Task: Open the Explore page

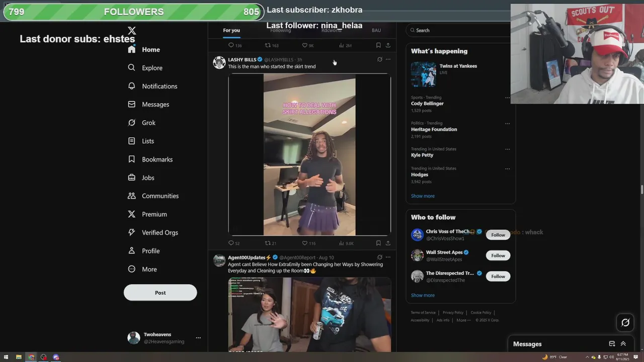Action: pos(145,68)
